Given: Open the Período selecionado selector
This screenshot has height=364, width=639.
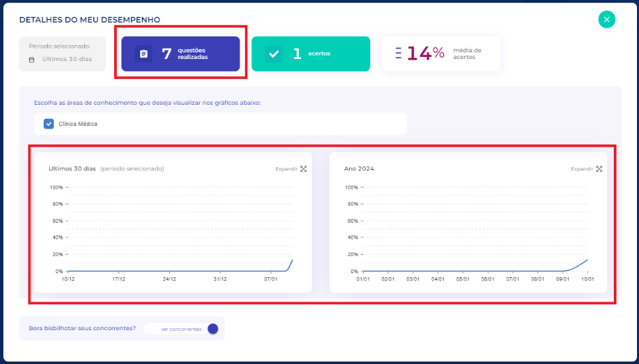Looking at the screenshot, I should point(62,54).
